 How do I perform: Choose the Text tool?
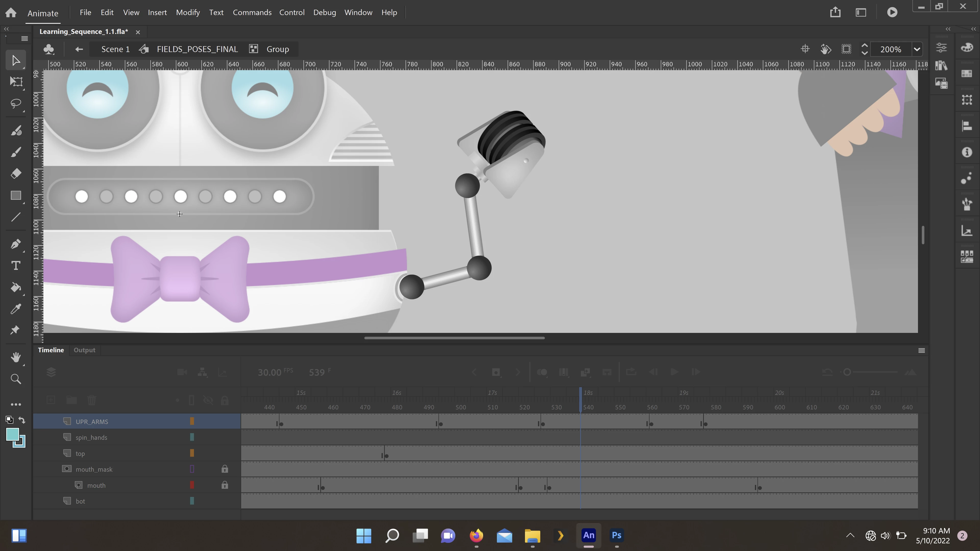16,265
